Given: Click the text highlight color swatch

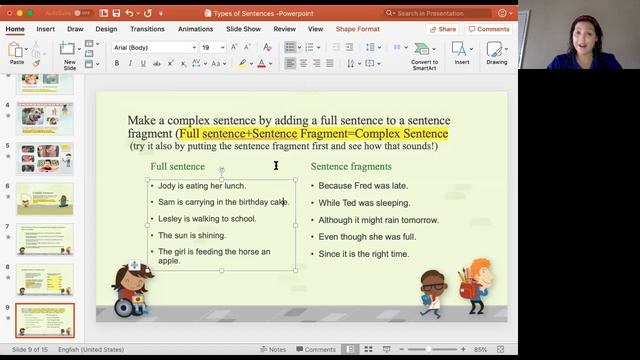Looking at the screenshot, I should click(x=242, y=63).
